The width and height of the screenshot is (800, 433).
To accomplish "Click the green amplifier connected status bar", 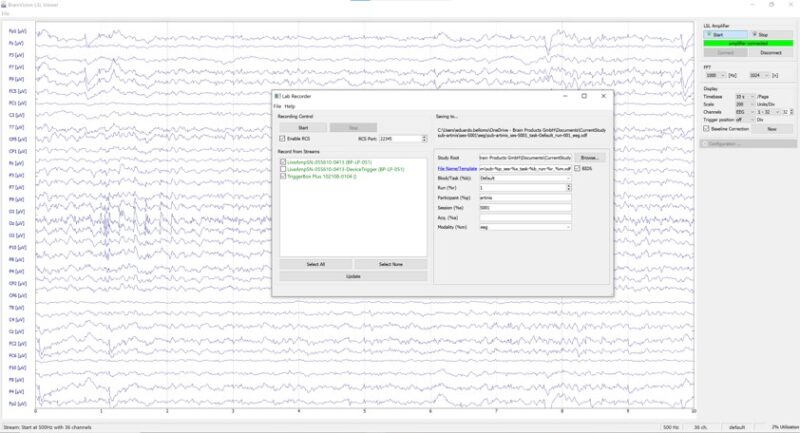I will (x=748, y=43).
